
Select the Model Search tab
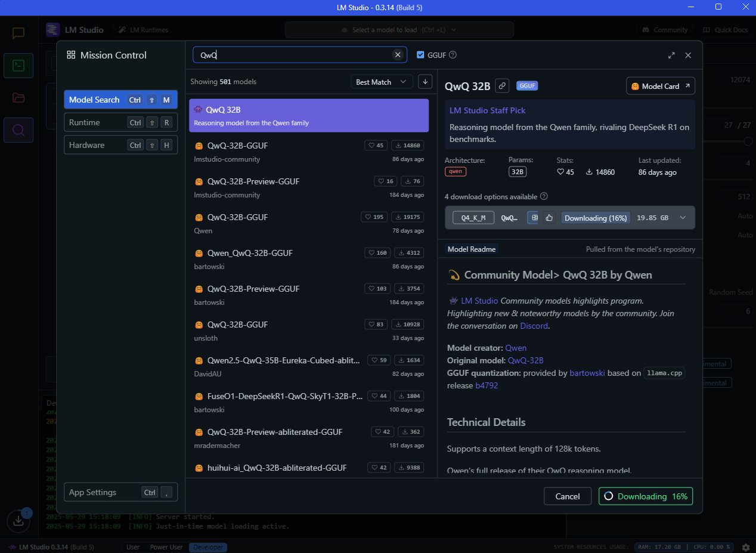click(120, 100)
